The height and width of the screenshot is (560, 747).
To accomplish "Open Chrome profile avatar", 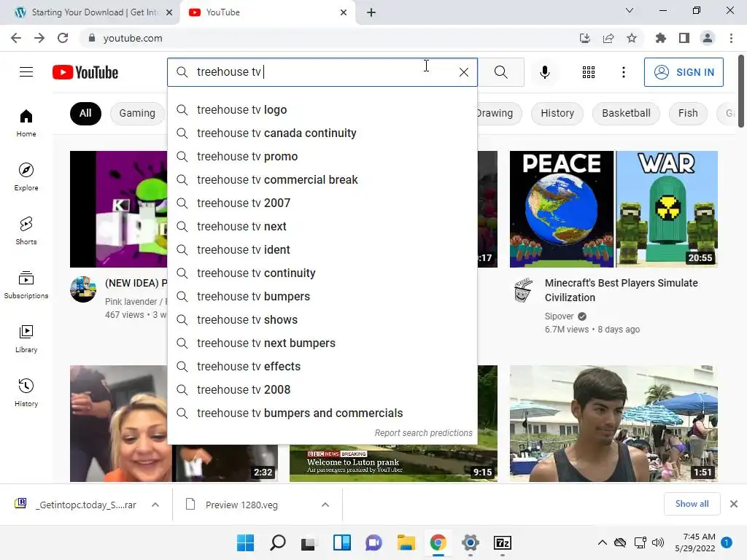I will [708, 38].
